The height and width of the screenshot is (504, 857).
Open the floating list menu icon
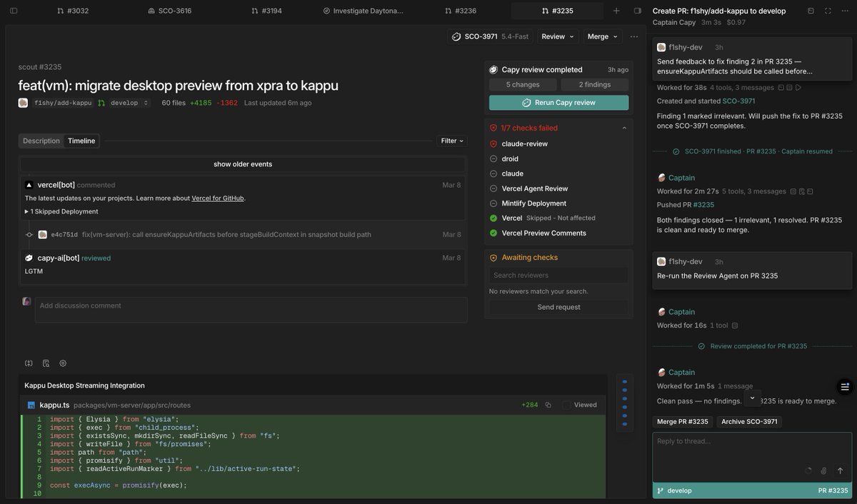[x=845, y=387]
